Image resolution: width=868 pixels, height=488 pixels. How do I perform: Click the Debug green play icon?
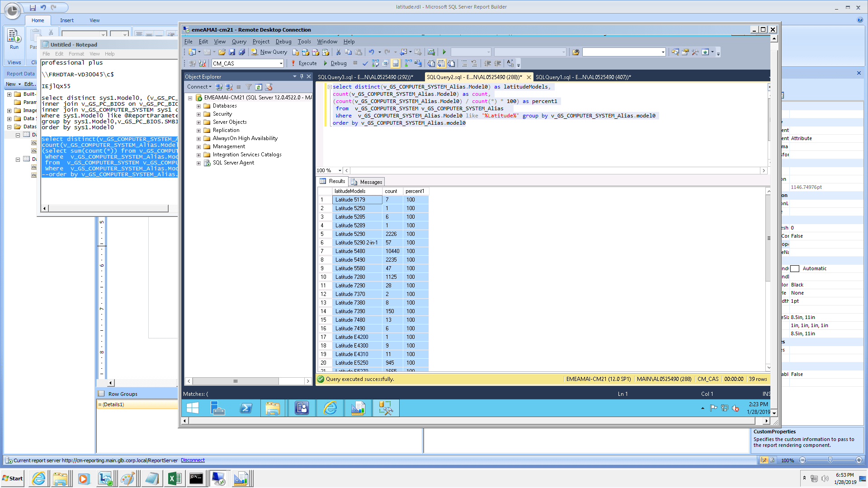click(x=325, y=63)
